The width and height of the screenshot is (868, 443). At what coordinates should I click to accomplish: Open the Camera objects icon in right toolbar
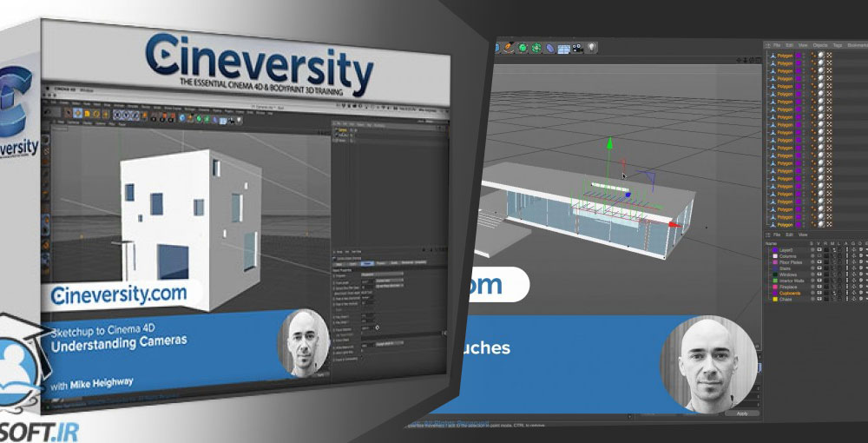click(577, 48)
